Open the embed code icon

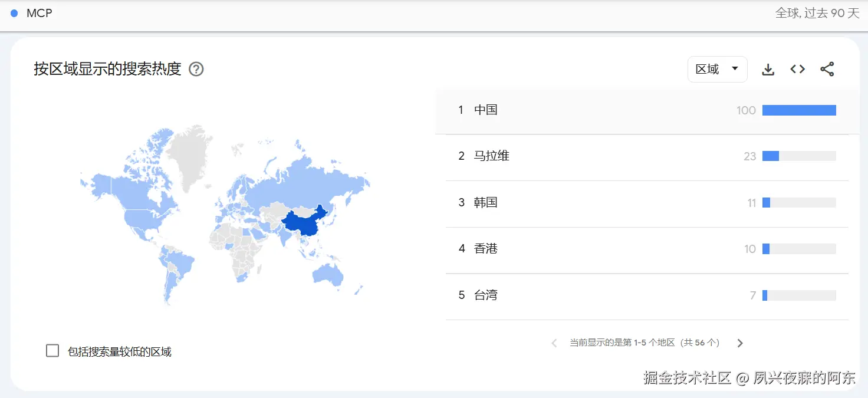797,69
